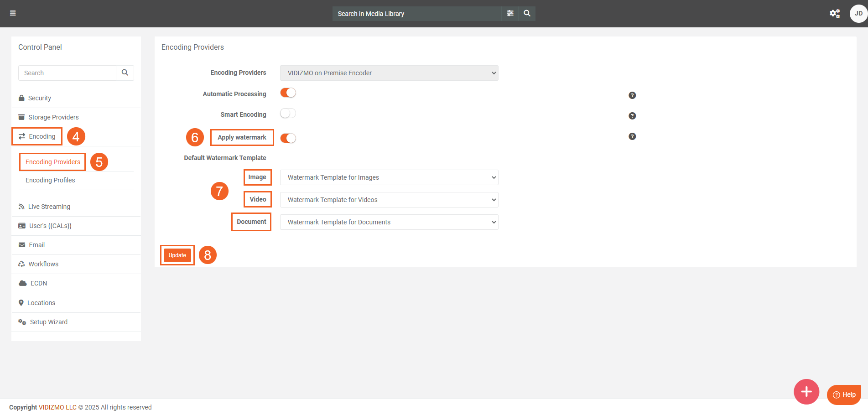Open the hamburger navigation menu

13,13
